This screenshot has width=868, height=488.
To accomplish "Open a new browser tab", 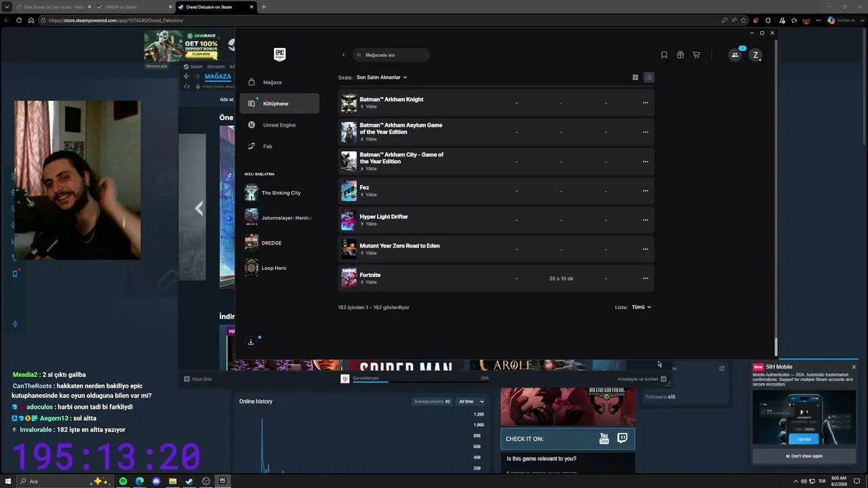I will click(x=264, y=7).
